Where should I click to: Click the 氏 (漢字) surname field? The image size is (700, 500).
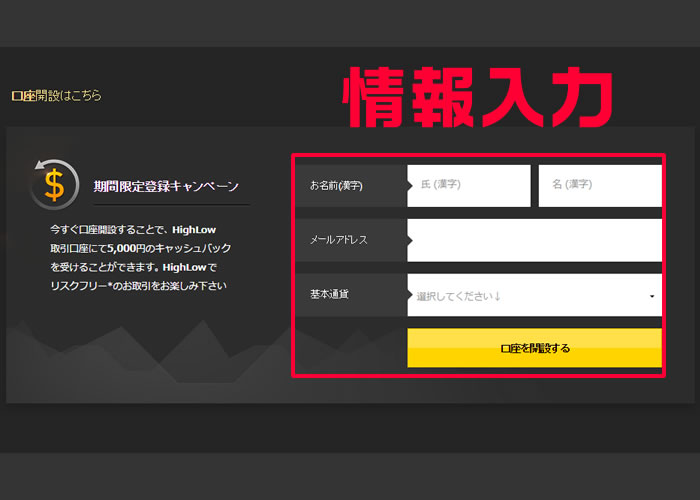pos(469,186)
